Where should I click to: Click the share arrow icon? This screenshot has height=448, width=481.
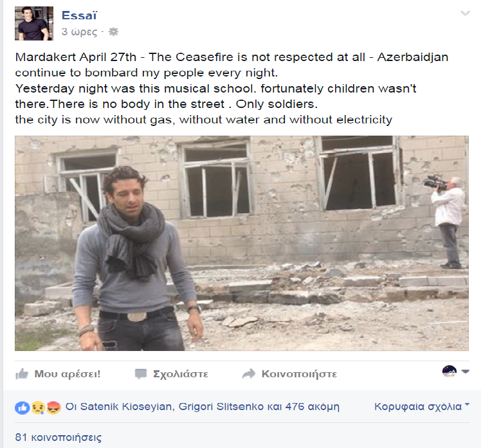click(248, 374)
